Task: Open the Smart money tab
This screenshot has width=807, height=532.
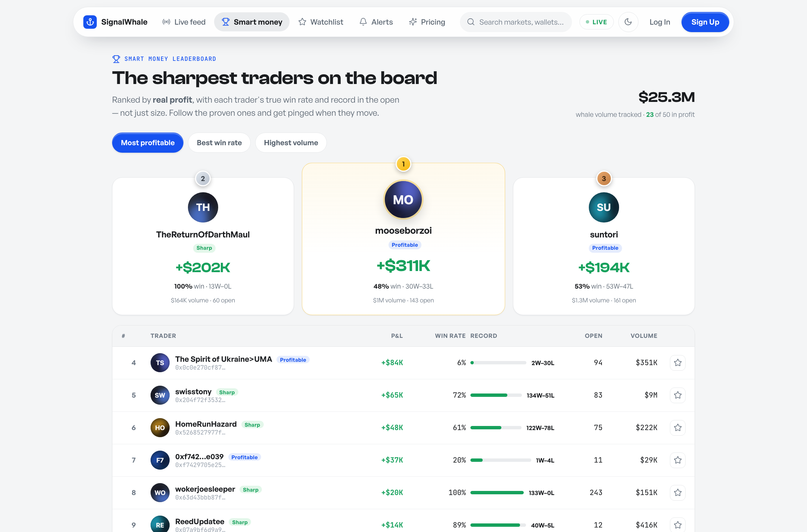Action: pyautogui.click(x=252, y=22)
